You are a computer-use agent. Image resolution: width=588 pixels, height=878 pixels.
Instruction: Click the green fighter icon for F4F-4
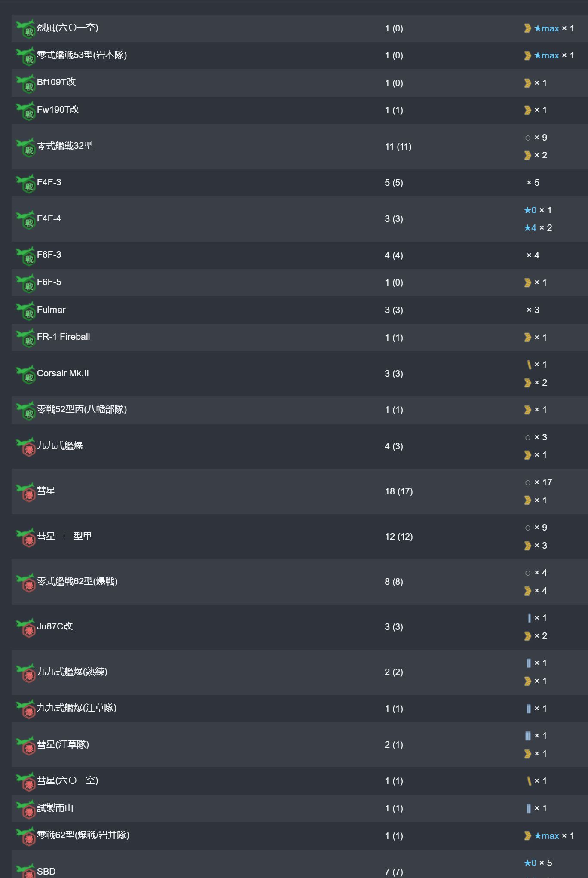click(x=25, y=219)
